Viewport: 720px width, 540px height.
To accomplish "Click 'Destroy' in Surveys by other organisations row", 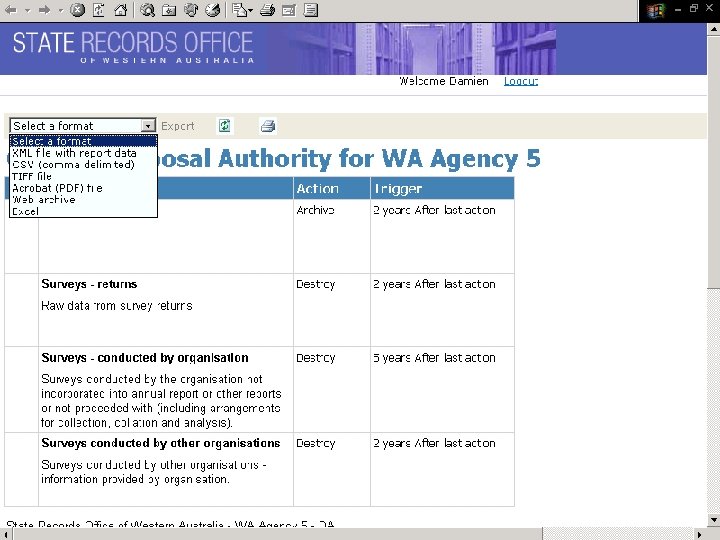I will point(315,444).
